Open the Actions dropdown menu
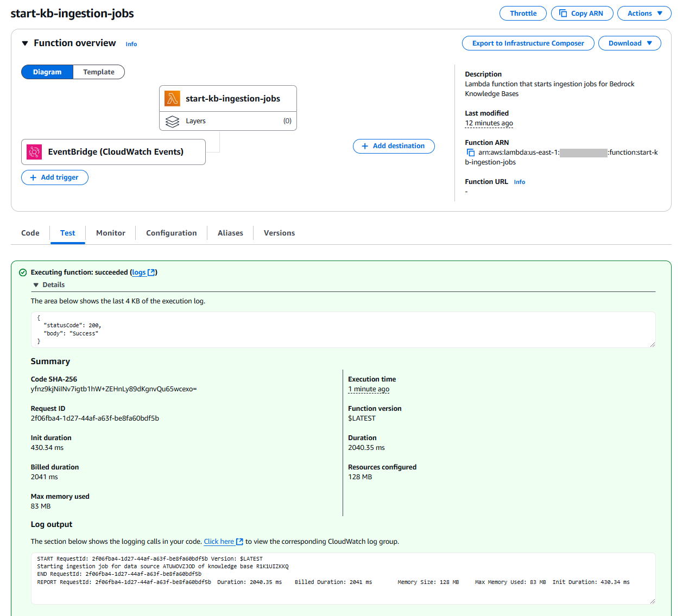Viewport: 683px width, 616px height. tap(644, 13)
